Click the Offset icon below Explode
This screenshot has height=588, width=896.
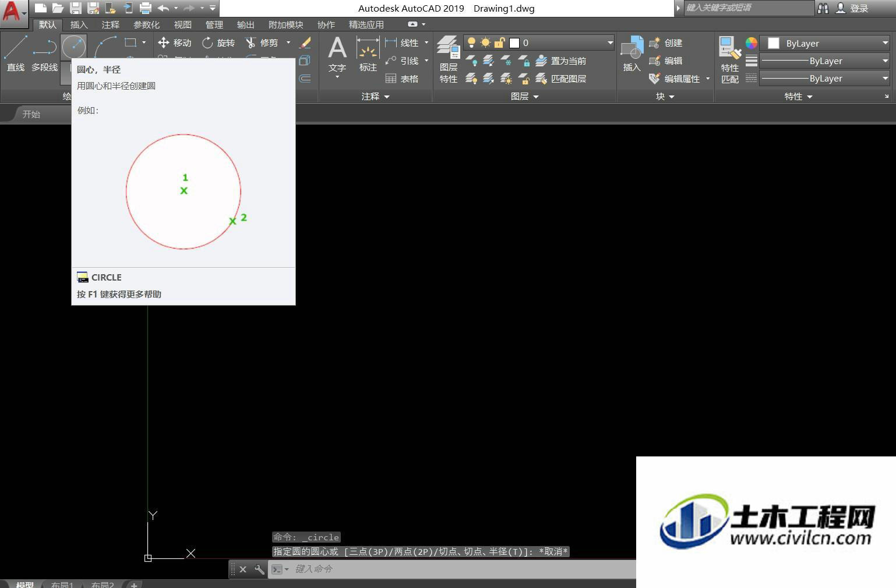[305, 79]
